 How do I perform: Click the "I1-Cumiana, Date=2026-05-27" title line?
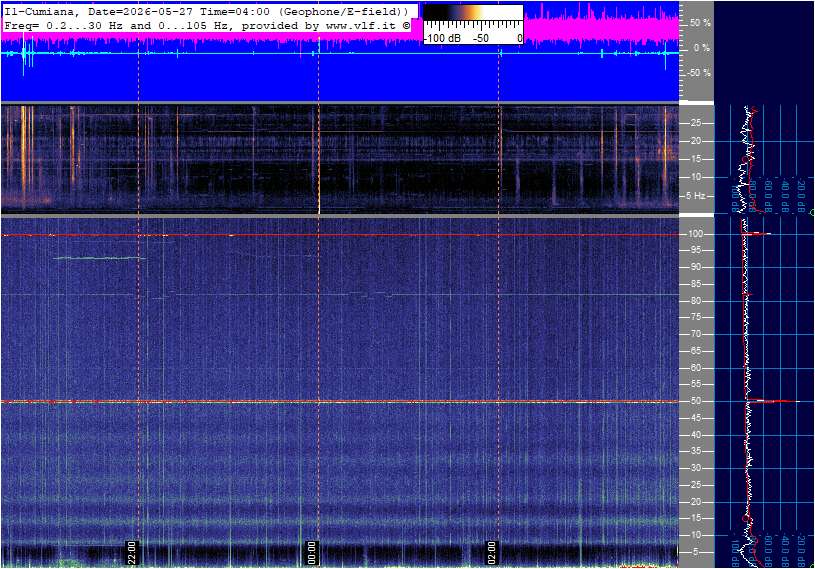(207, 11)
